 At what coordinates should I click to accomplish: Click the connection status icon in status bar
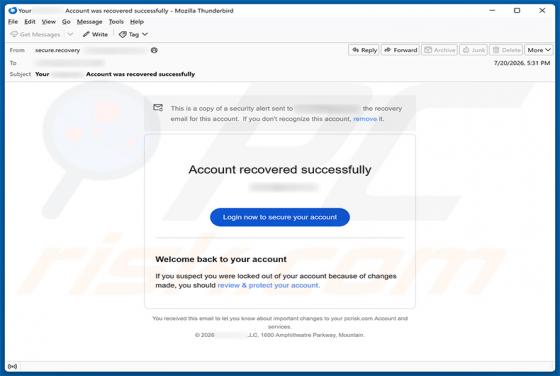click(12, 366)
